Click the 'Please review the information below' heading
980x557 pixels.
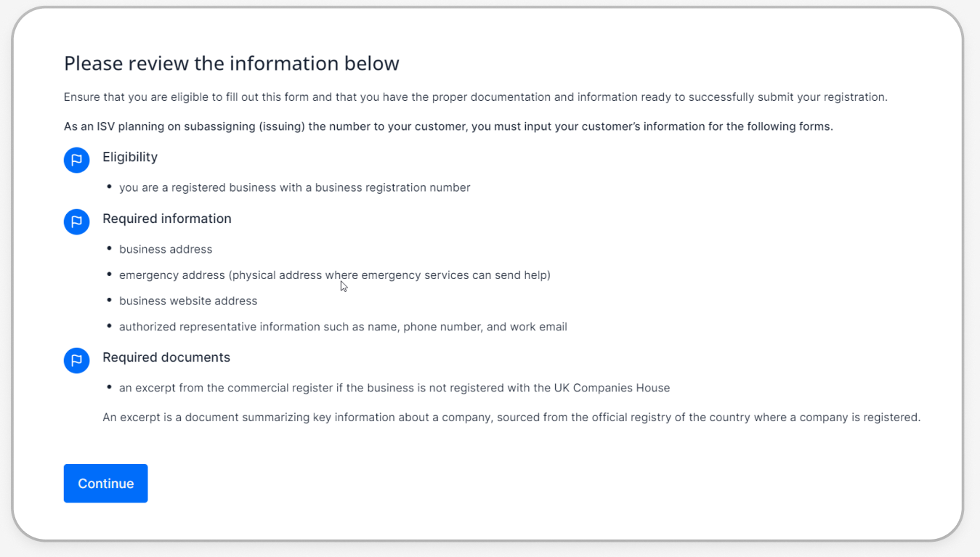(231, 64)
